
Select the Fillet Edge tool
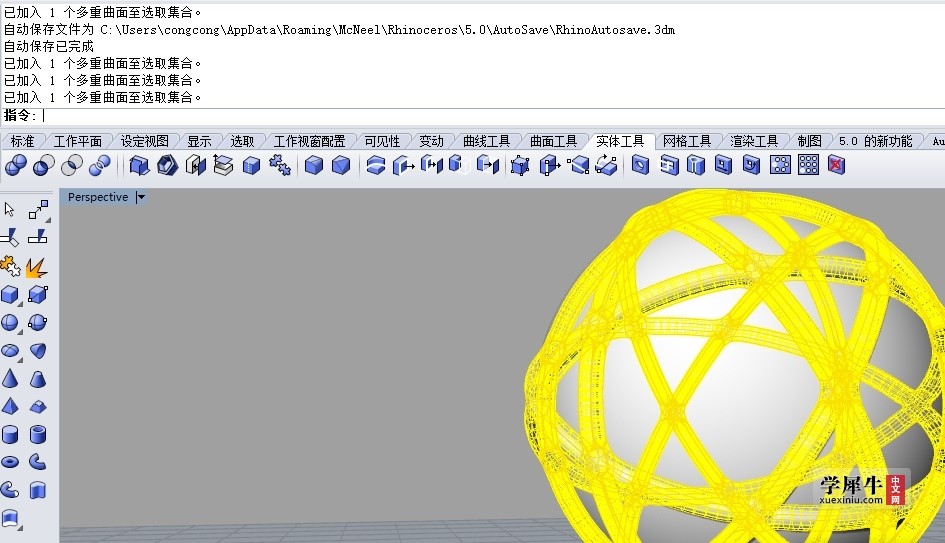coord(313,165)
